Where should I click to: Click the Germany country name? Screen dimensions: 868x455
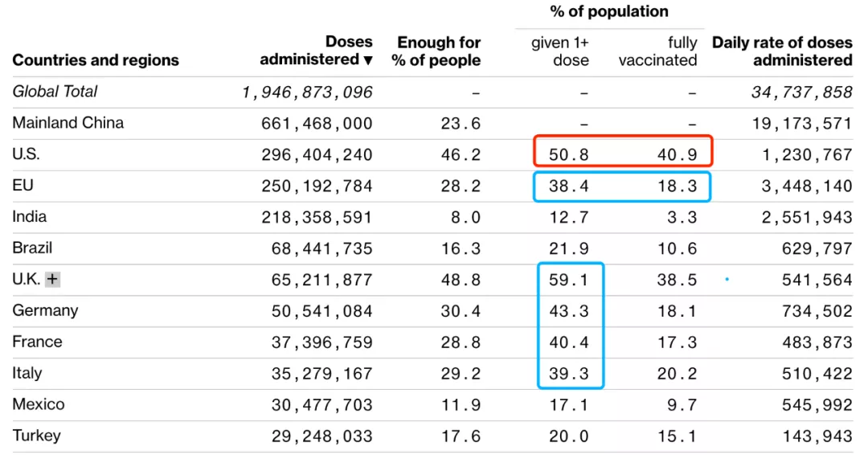(45, 311)
